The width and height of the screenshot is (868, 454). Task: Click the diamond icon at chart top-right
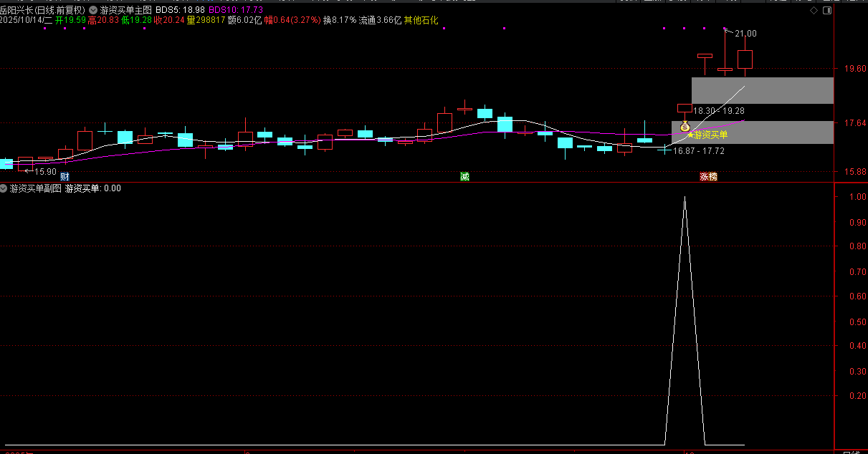click(x=813, y=11)
